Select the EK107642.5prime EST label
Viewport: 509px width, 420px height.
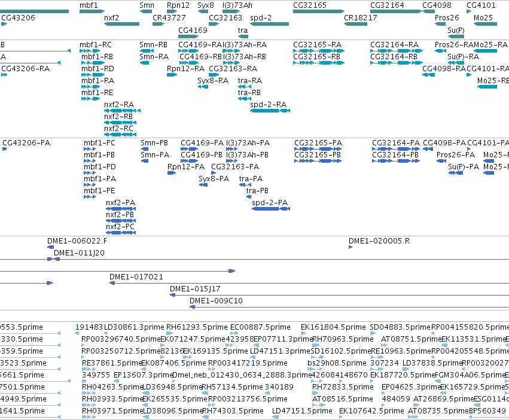point(371,411)
